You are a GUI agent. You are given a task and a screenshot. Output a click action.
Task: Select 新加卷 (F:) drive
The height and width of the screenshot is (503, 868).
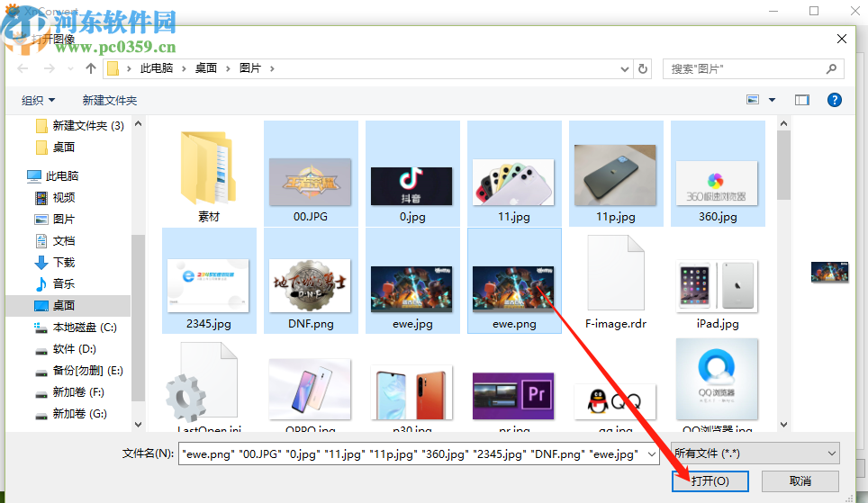tap(69, 392)
